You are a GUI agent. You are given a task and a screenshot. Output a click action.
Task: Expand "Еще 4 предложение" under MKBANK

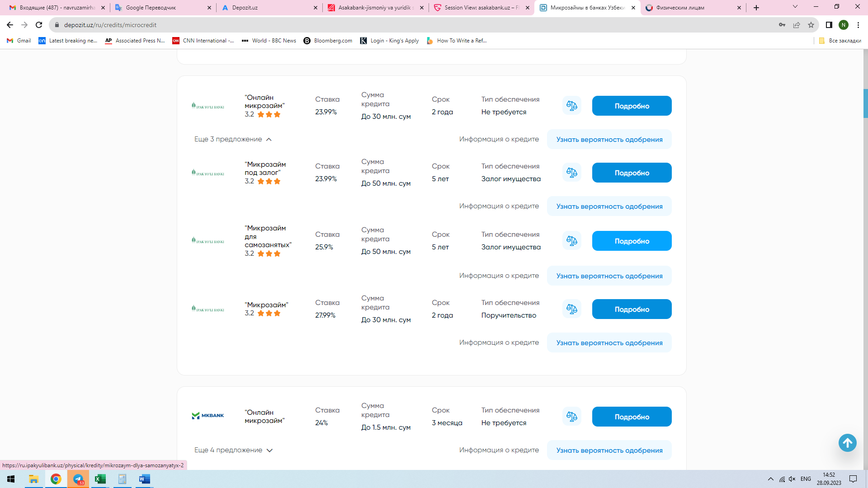pyautogui.click(x=233, y=450)
